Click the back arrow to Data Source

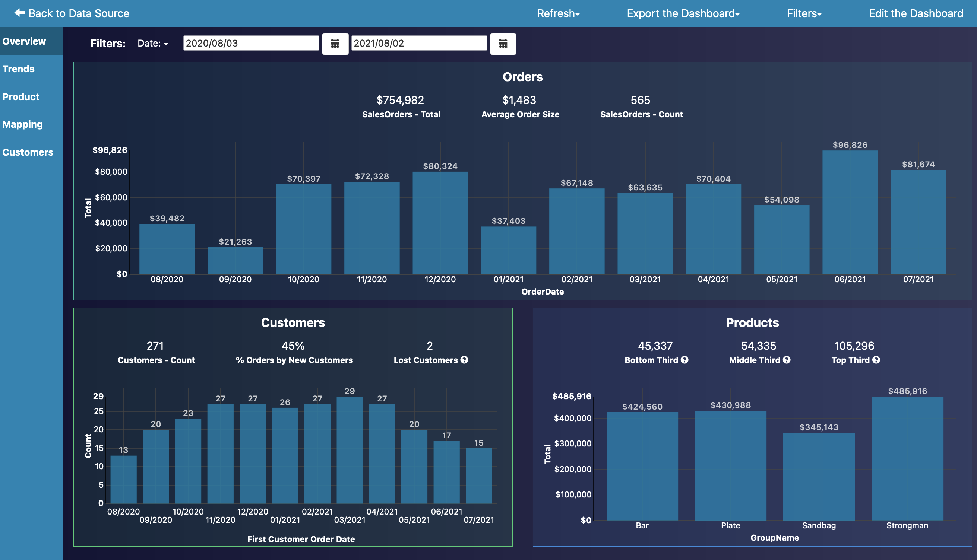19,13
